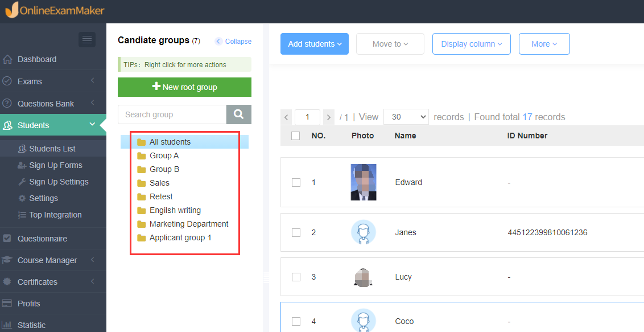Screen dimensions: 644x332
Task: Open the Display column dropdown
Action: pyautogui.click(x=472, y=44)
